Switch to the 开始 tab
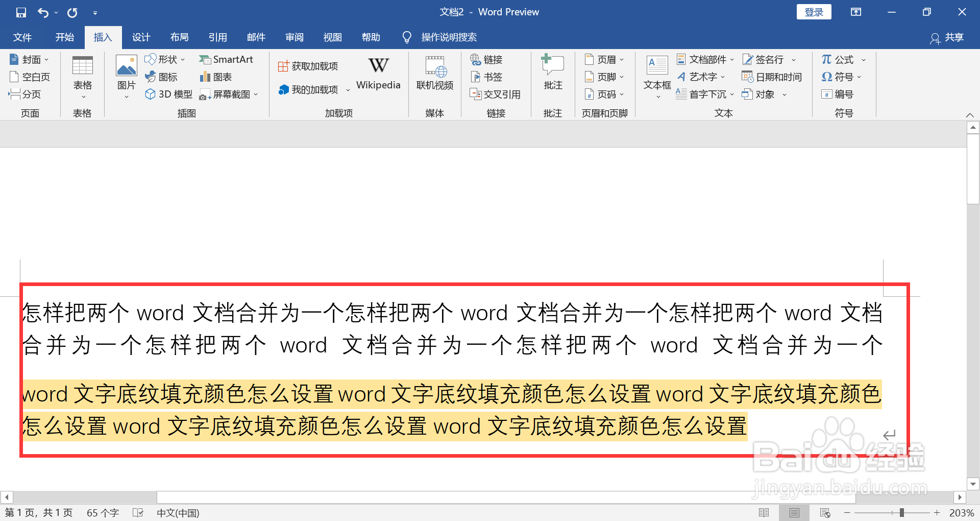 coord(65,37)
